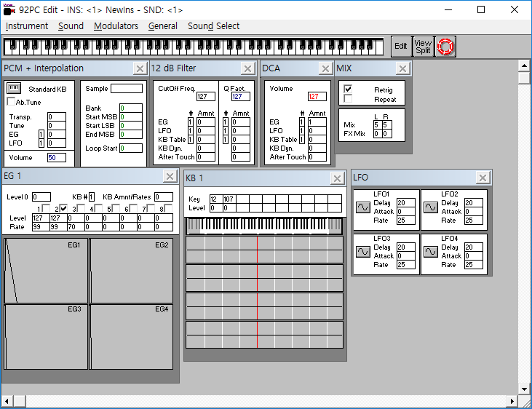Click the Standard KB keyboard icon
The height and width of the screenshot is (409, 532).
coord(14,88)
